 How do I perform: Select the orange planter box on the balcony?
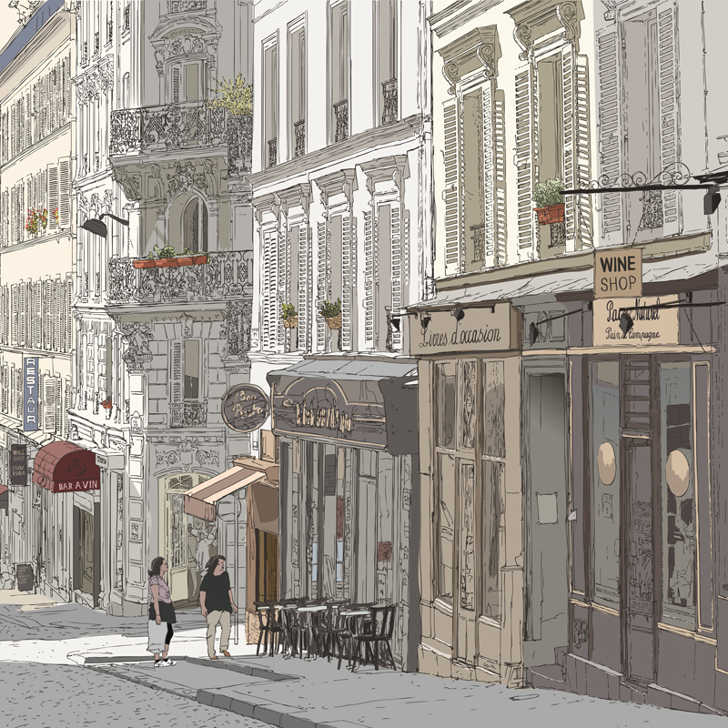pyautogui.click(x=170, y=261)
